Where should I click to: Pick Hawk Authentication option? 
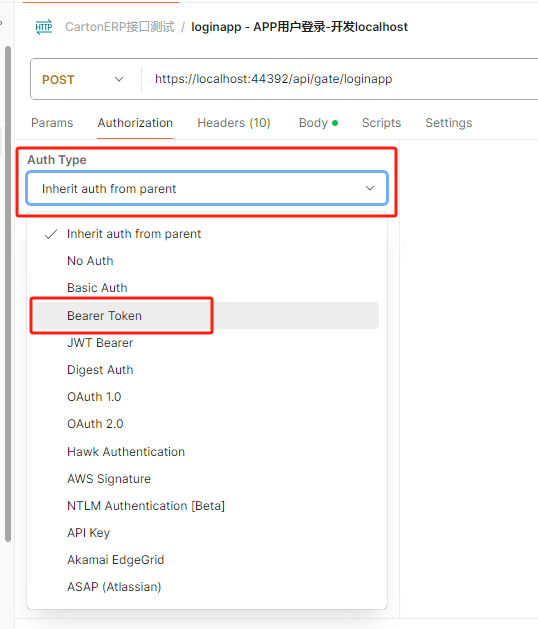click(207, 452)
